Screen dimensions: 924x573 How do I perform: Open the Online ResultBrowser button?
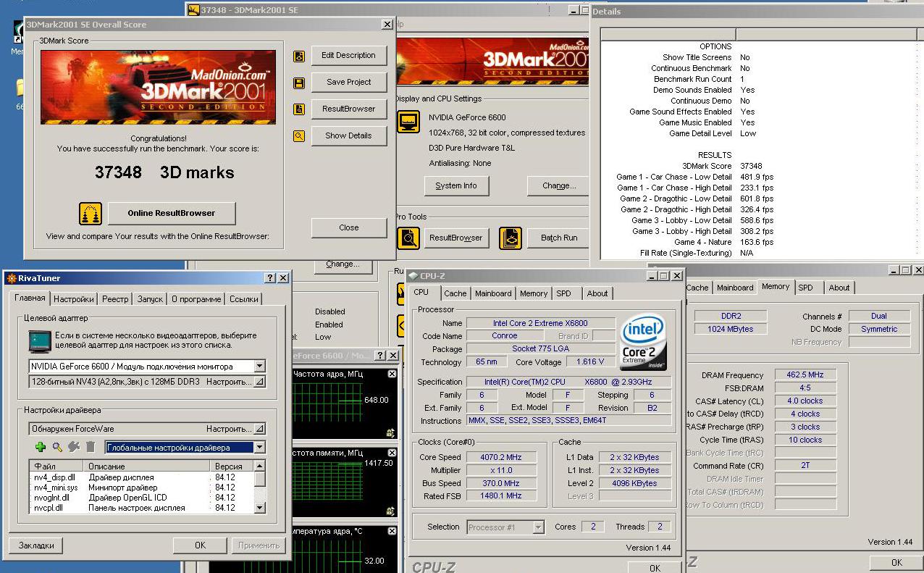172,214
